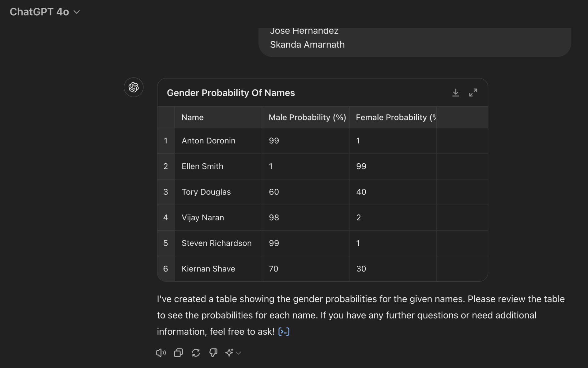
Task: Click row number 4 in the table
Action: 166,218
